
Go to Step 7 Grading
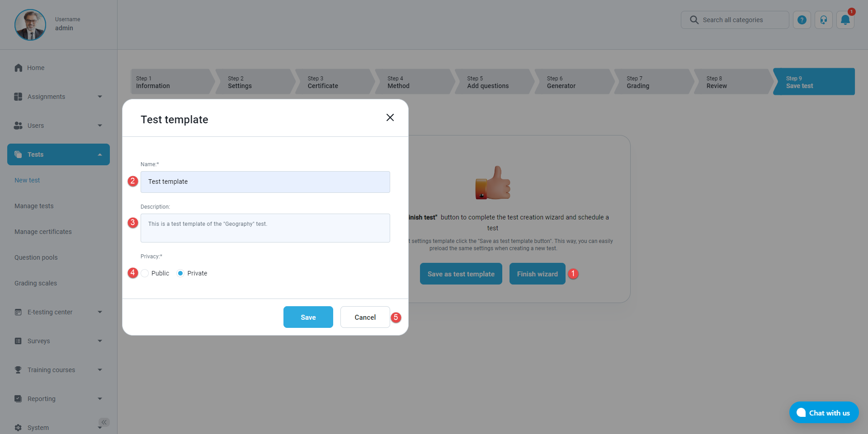click(654, 82)
